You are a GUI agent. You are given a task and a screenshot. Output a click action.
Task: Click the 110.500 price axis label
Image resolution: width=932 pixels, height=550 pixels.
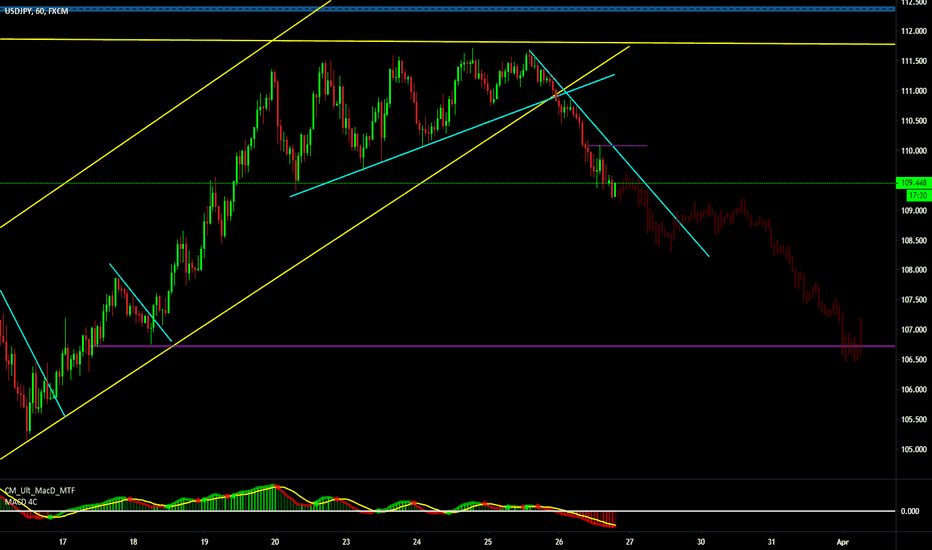(914, 121)
